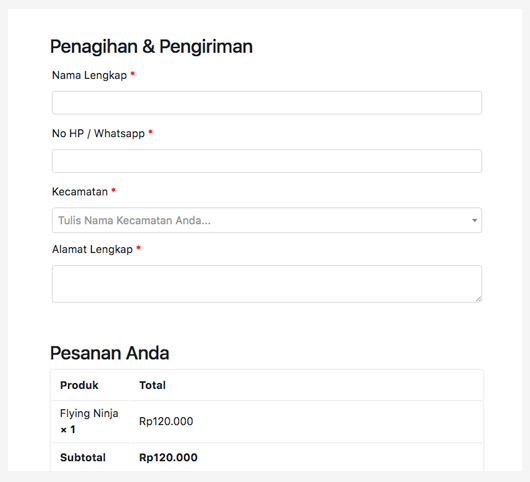The image size is (530, 482).
Task: Click the Kecamatan label text
Action: (x=80, y=192)
